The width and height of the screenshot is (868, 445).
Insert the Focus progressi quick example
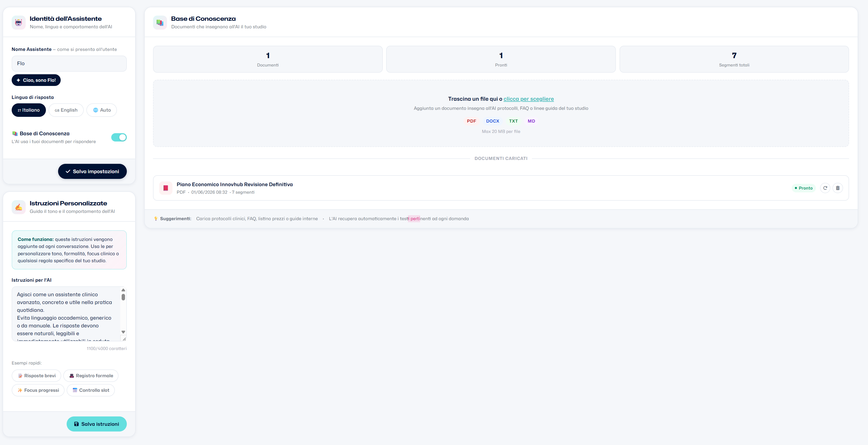point(38,390)
